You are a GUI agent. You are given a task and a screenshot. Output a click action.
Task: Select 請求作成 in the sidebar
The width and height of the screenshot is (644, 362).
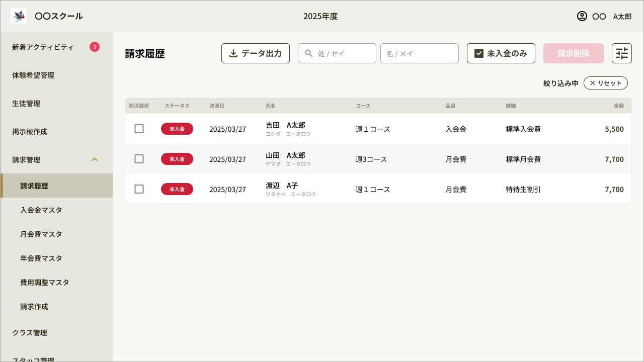coord(33,306)
